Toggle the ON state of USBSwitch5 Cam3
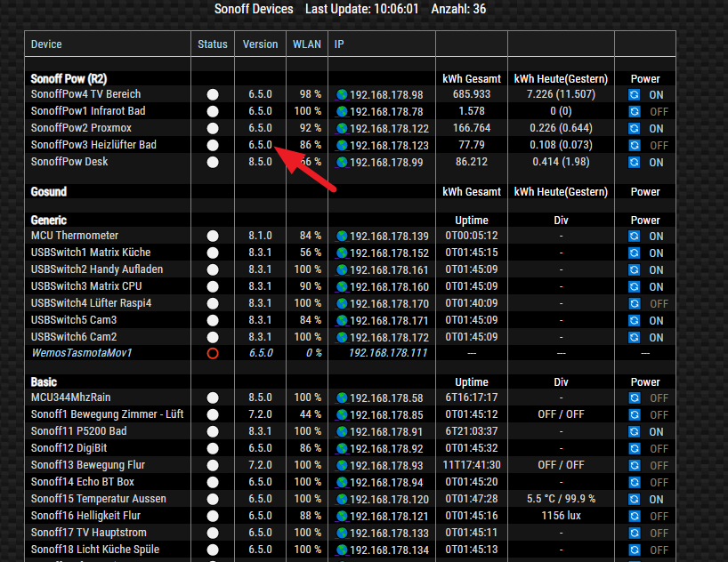Image resolution: width=728 pixels, height=562 pixels. tap(656, 321)
